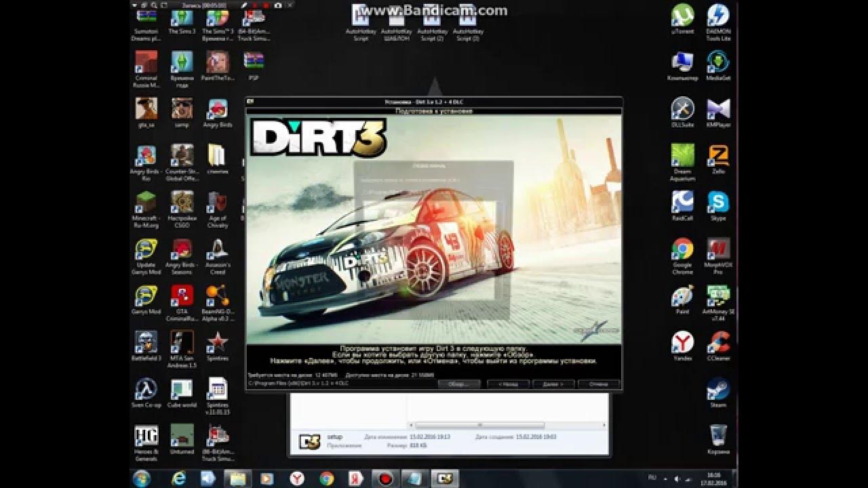The height and width of the screenshot is (488, 868).
Task: Click the install path field in the installer
Action: (x=340, y=384)
